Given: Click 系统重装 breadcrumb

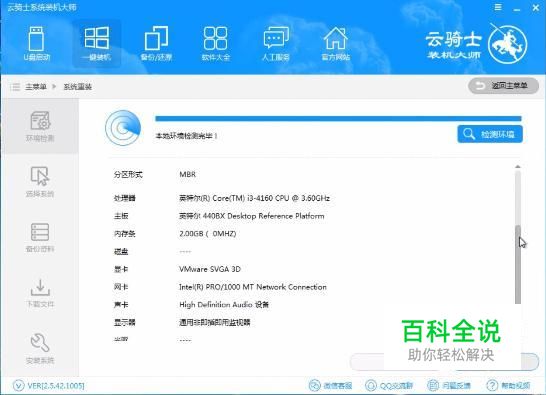Looking at the screenshot, I should 77,87.
